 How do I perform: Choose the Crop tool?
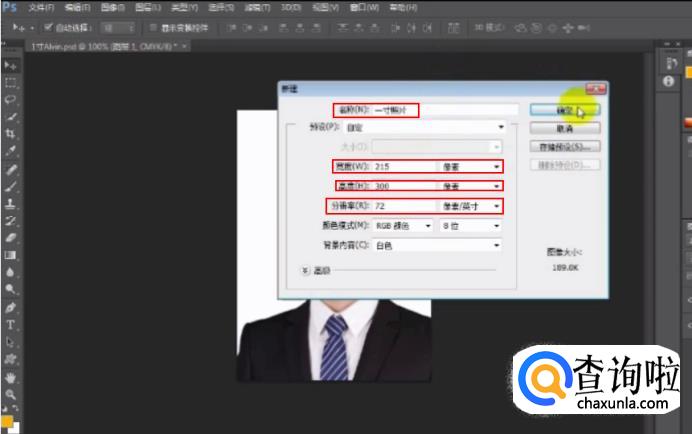pyautogui.click(x=11, y=133)
